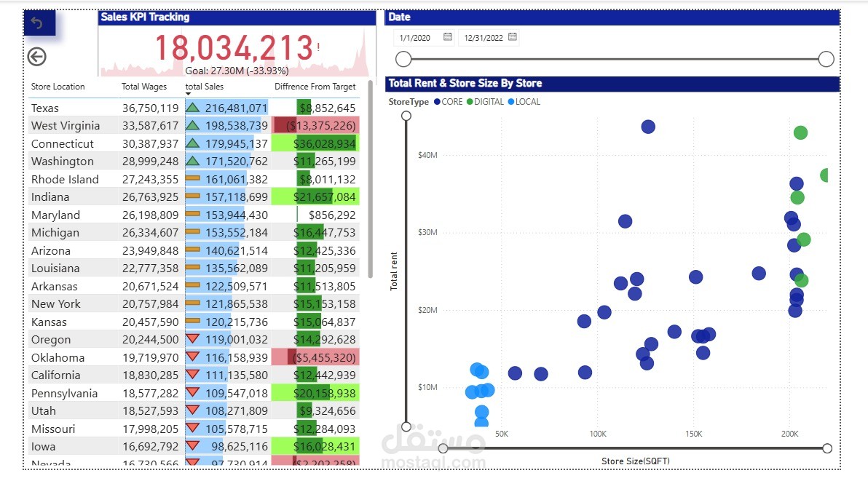Click the blue undo arrow button
The width and height of the screenshot is (868, 481).
tap(39, 23)
